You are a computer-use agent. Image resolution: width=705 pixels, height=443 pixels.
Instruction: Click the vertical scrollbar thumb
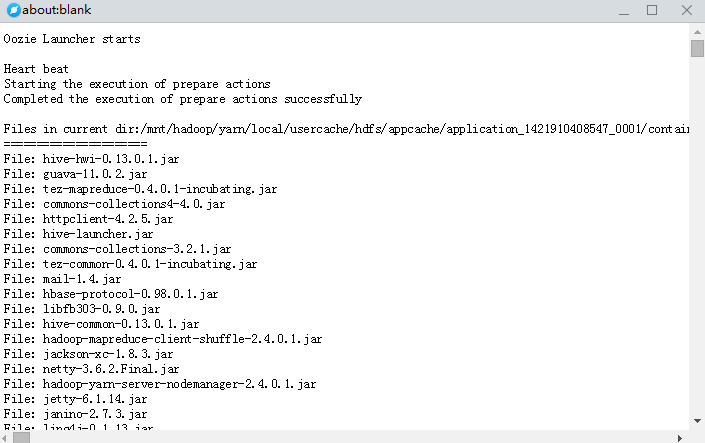coord(697,49)
